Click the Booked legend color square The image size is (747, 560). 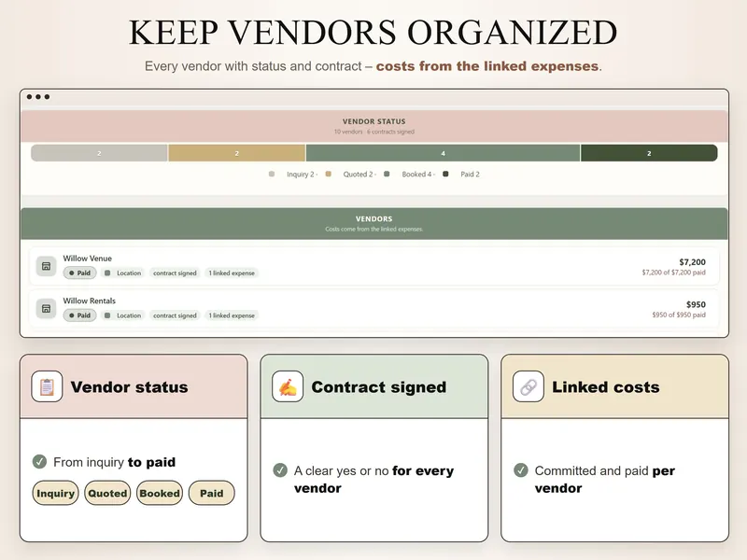[x=387, y=175]
